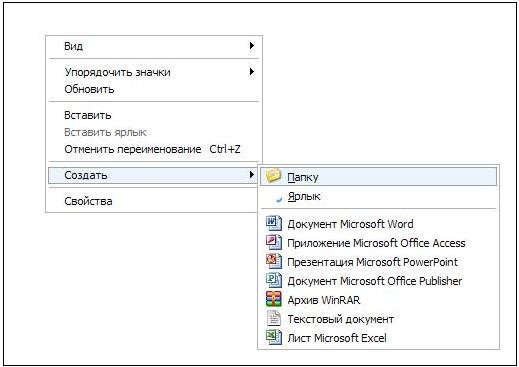The image size is (519, 367).
Task: Click the Ctrl+Z shortcut text
Action: click(x=225, y=149)
